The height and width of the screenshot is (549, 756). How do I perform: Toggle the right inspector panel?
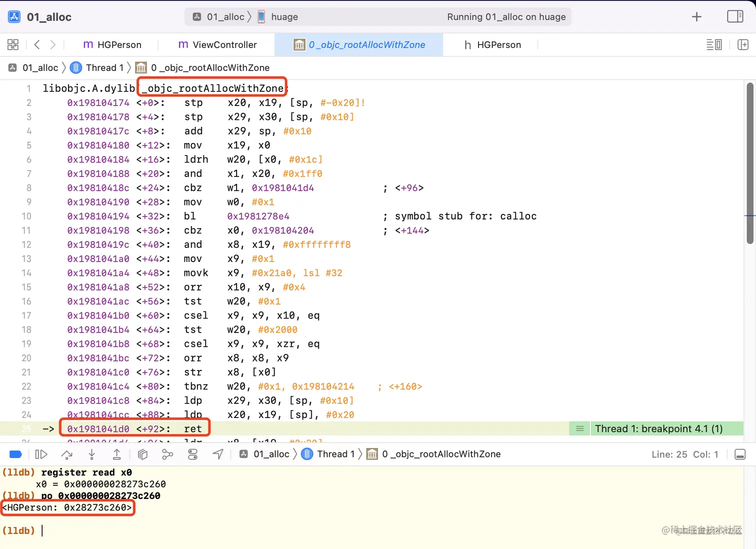[735, 16]
